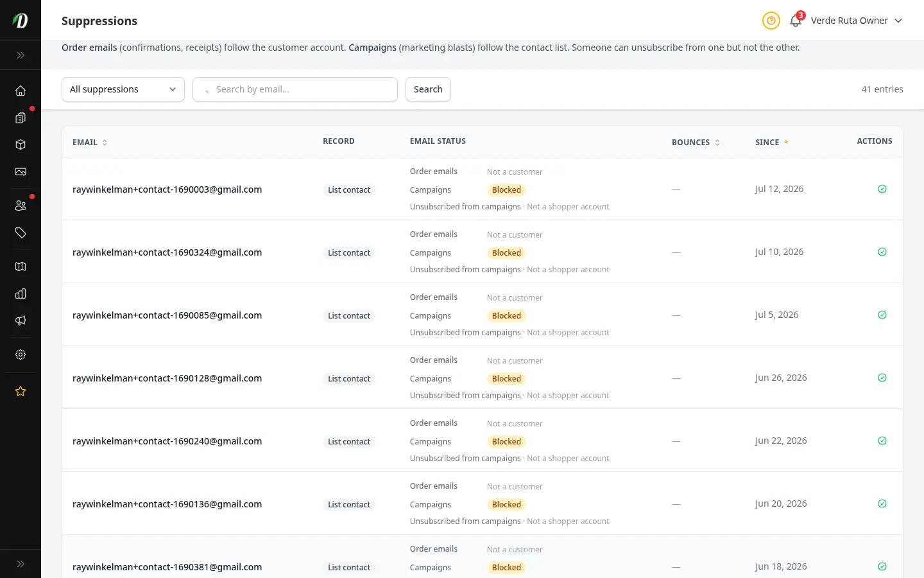
Task: Click the green check action for contact-1690240
Action: coord(882,441)
